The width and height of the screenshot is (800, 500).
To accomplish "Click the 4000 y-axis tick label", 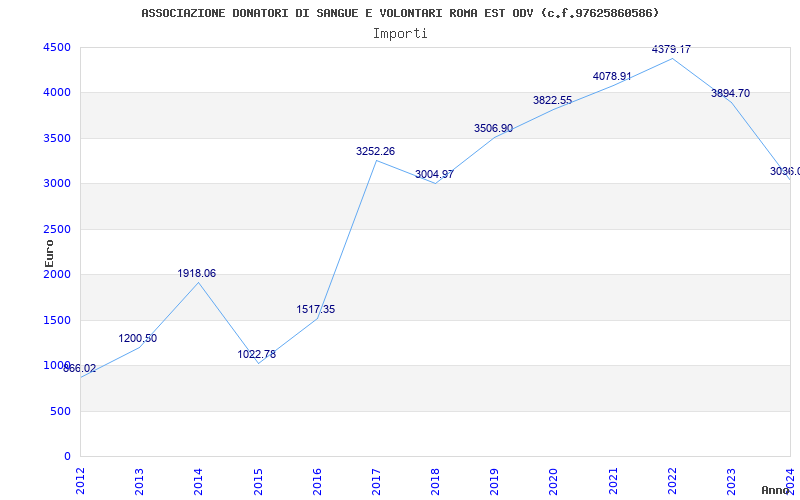I will [x=57, y=93].
